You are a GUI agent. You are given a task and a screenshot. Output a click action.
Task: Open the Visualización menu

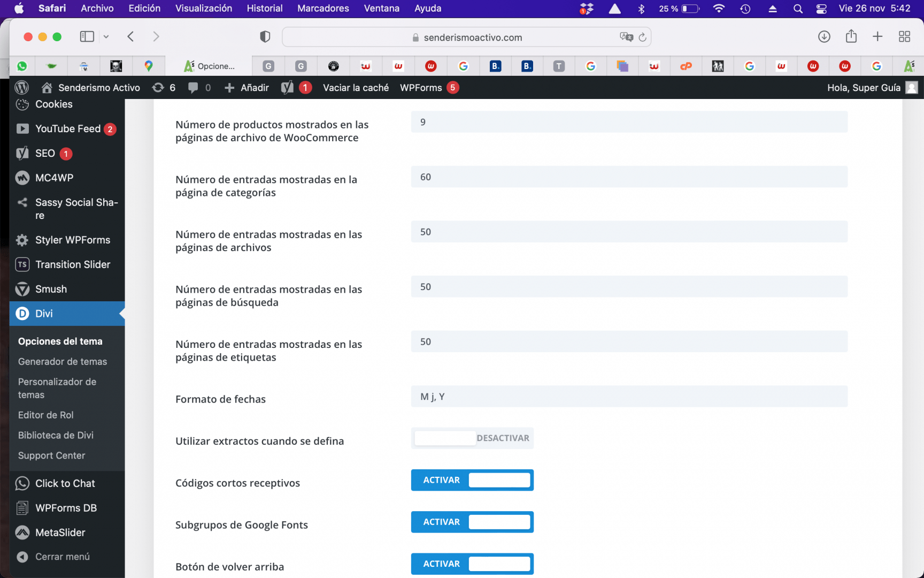204,9
